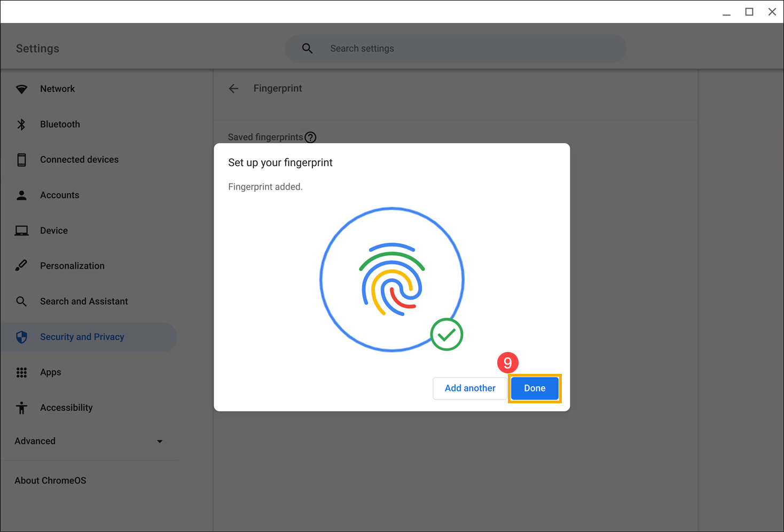Click the Apps grid icon

point(21,372)
